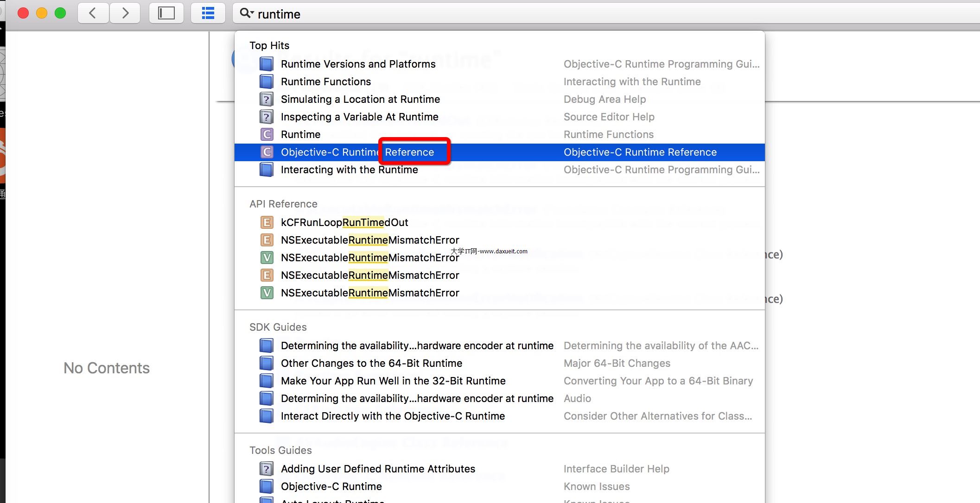Click the C class icon beside Runtime
The width and height of the screenshot is (980, 503).
click(x=267, y=134)
